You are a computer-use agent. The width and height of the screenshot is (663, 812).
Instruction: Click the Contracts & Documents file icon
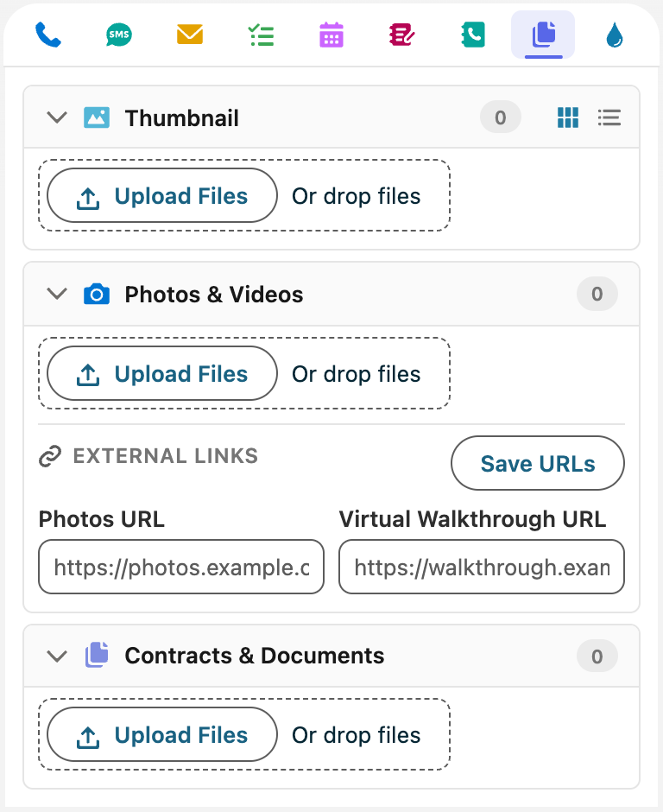pos(98,655)
